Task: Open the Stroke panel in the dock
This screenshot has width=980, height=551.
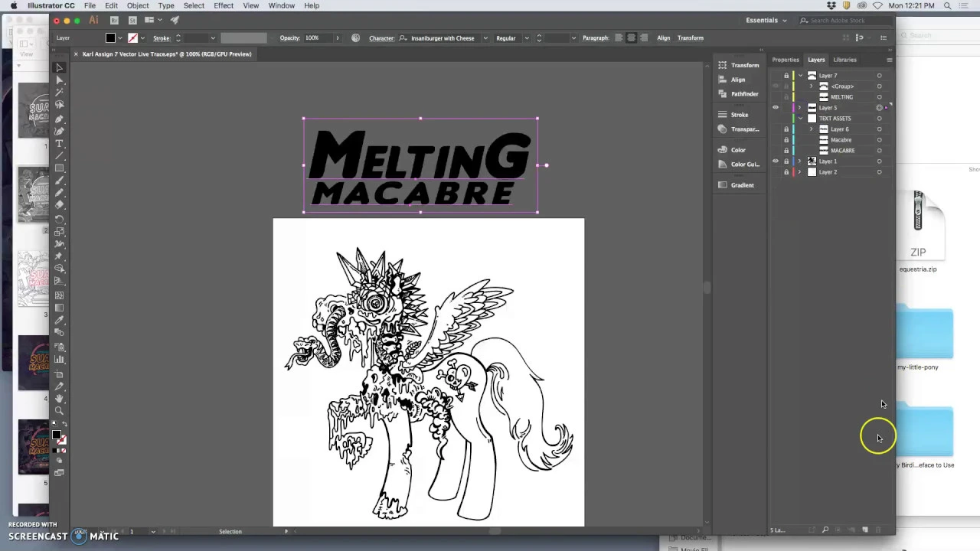Action: click(x=732, y=115)
